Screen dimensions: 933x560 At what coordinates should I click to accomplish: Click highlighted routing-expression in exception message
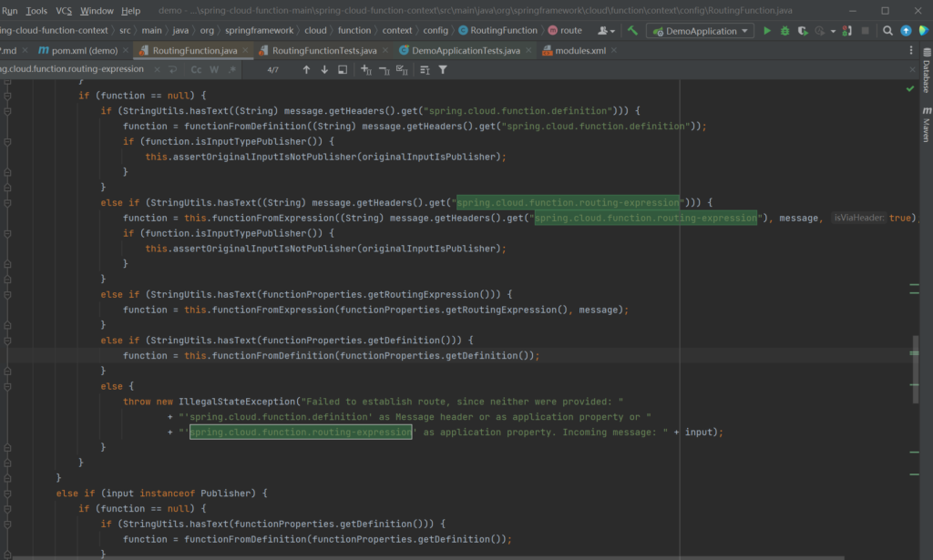coord(301,433)
